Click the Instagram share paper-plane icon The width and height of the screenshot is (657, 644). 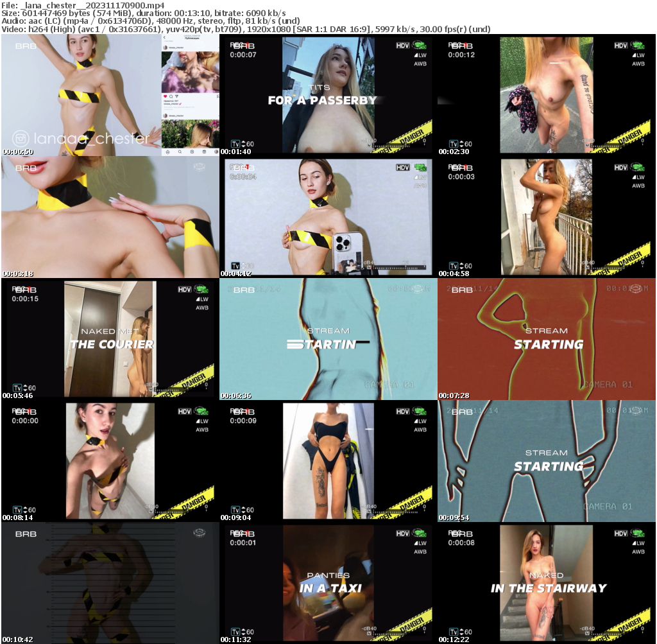176,96
